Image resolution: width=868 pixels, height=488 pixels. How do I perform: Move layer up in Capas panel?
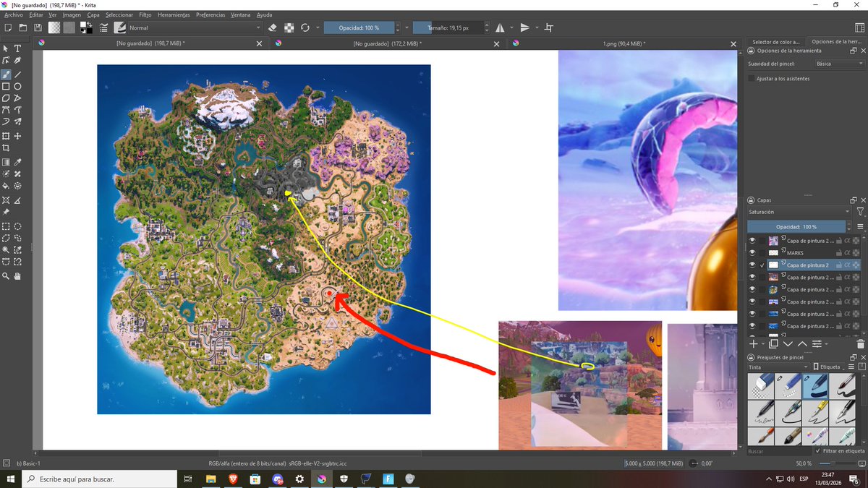[x=802, y=344]
